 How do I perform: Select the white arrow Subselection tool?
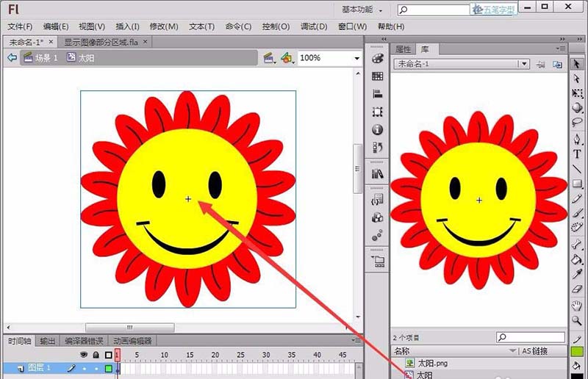577,79
